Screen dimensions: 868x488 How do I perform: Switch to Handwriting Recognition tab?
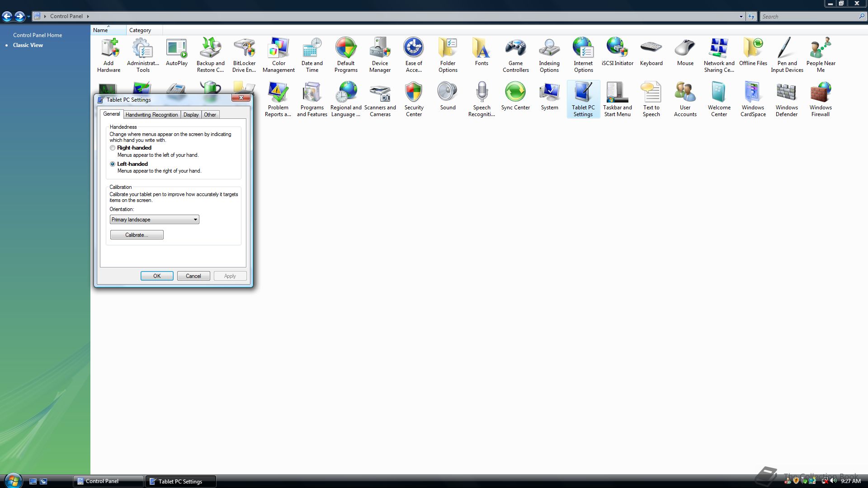click(152, 115)
